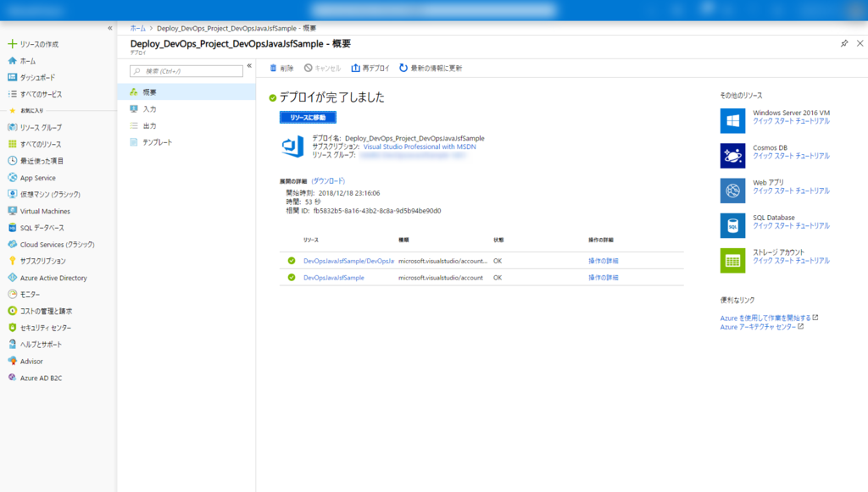The width and height of the screenshot is (868, 492).
Task: Collapse the main left sidebar
Action: [109, 28]
